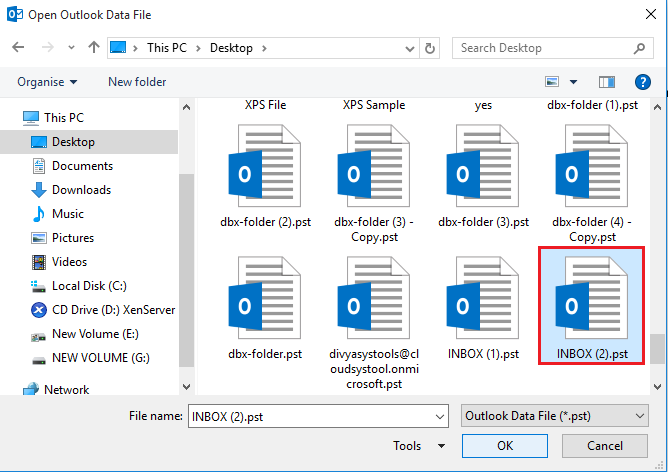Click the refresh icon in address bar
The image size is (668, 472).
(x=430, y=48)
